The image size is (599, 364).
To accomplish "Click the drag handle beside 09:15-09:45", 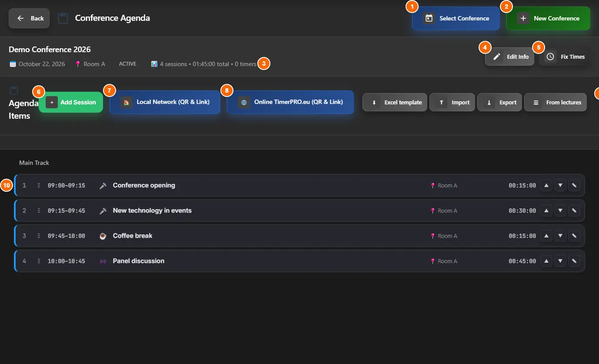I will pyautogui.click(x=39, y=211).
